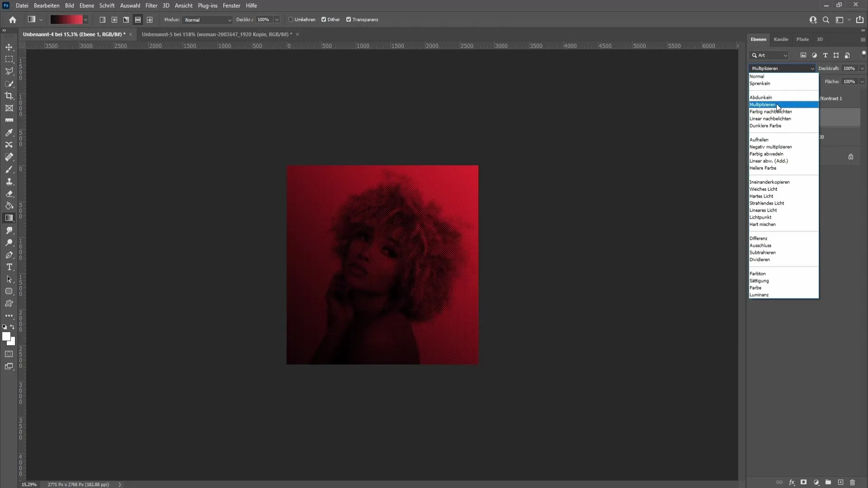The width and height of the screenshot is (868, 488).
Task: Toggle the Transparenz checkbox
Action: (x=348, y=20)
